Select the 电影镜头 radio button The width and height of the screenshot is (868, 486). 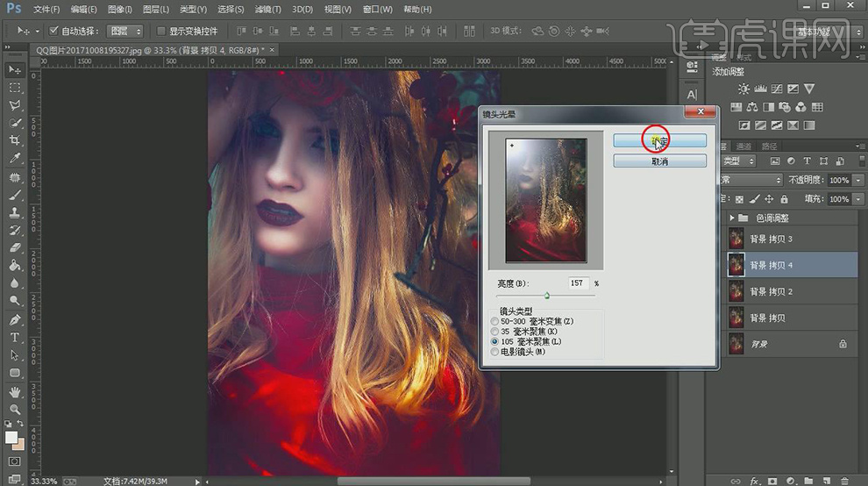coord(495,352)
